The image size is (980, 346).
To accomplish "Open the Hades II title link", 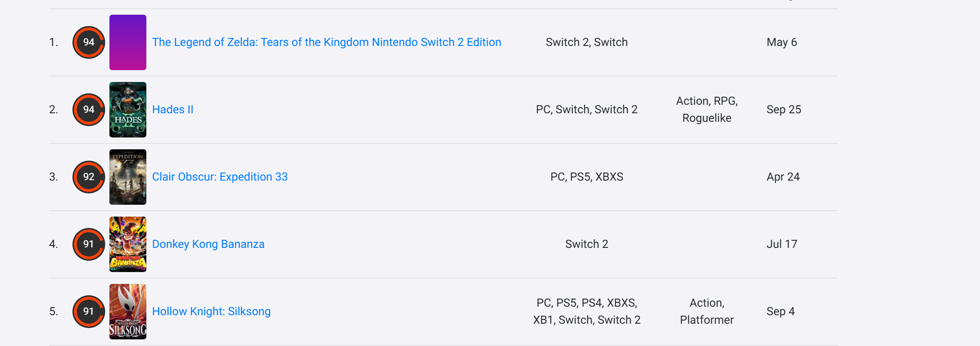I will (x=173, y=109).
